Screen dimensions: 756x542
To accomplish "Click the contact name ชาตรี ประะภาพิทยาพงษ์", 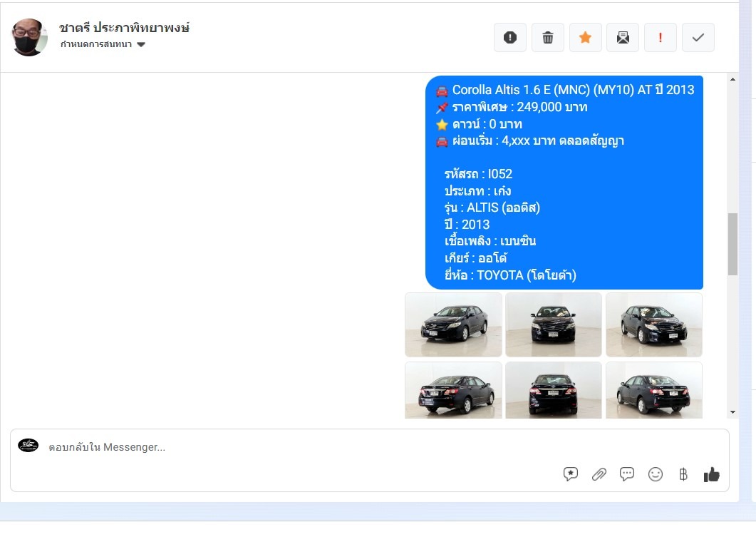I will (124, 28).
